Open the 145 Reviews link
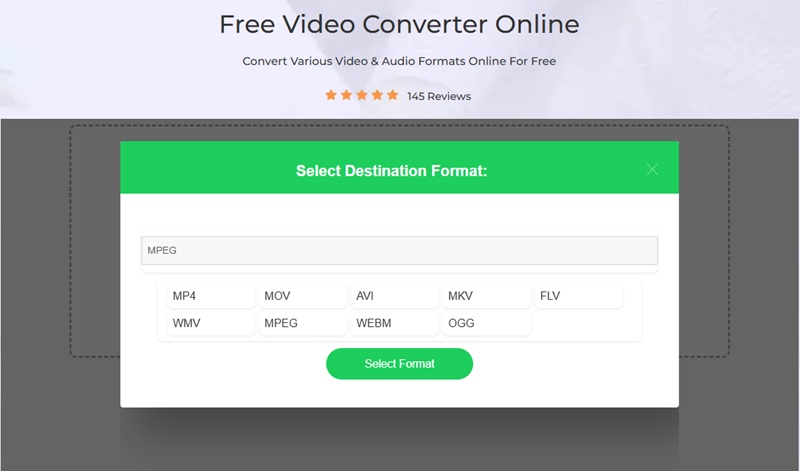800x471 pixels. [x=439, y=97]
